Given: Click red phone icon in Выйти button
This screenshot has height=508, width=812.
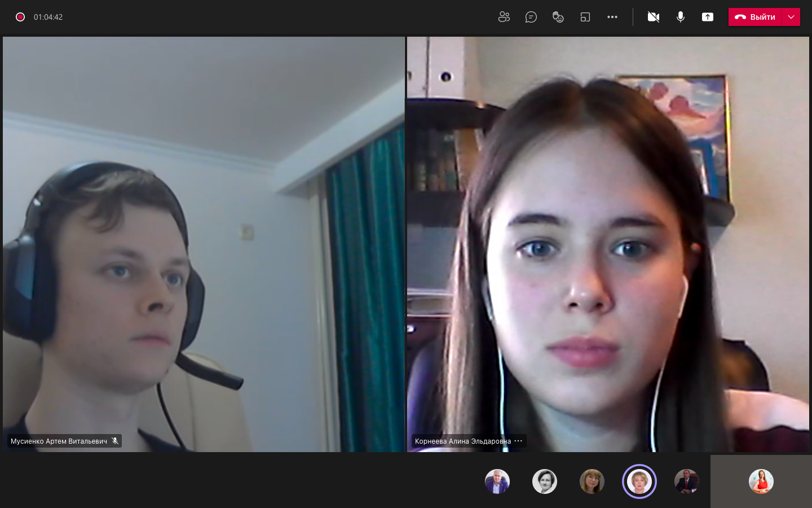Looking at the screenshot, I should pyautogui.click(x=740, y=17).
